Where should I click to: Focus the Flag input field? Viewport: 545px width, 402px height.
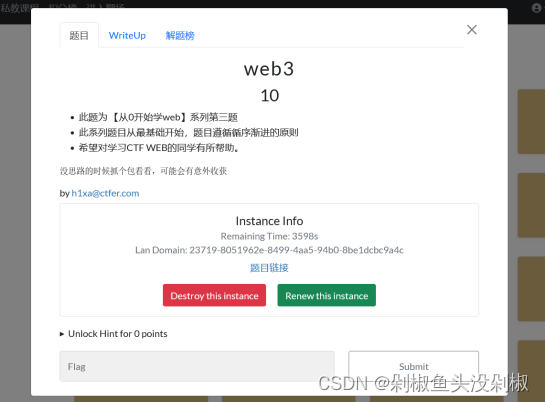point(197,367)
